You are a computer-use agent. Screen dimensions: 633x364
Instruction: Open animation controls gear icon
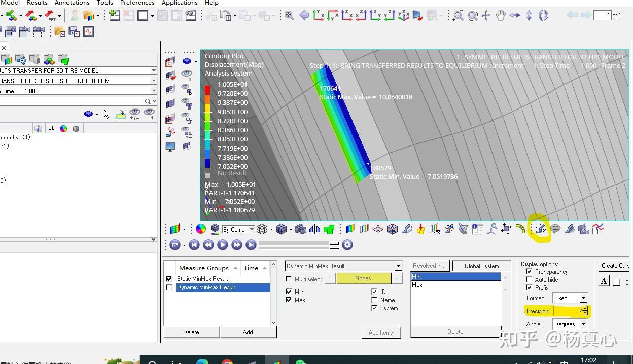(347, 245)
